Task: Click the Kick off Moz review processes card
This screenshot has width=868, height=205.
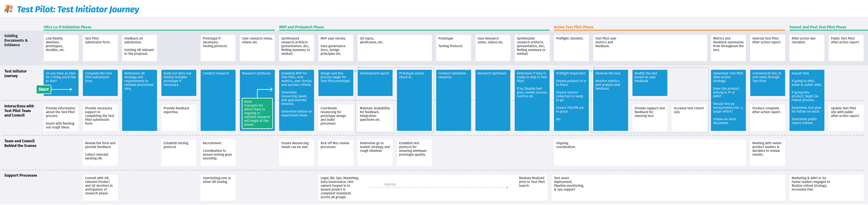Action: click(x=336, y=152)
